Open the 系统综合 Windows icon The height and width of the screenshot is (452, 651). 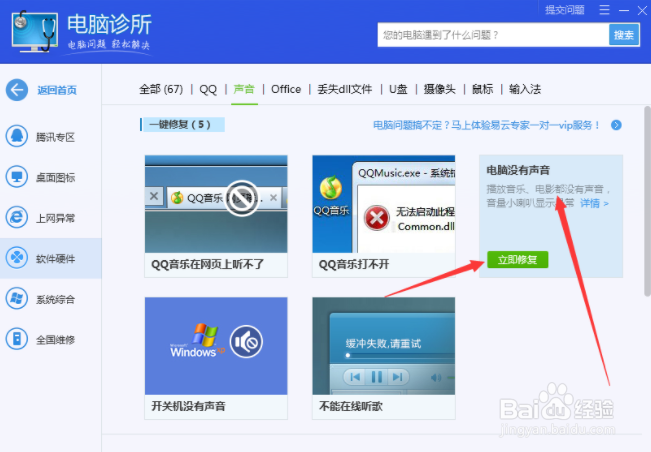17,298
